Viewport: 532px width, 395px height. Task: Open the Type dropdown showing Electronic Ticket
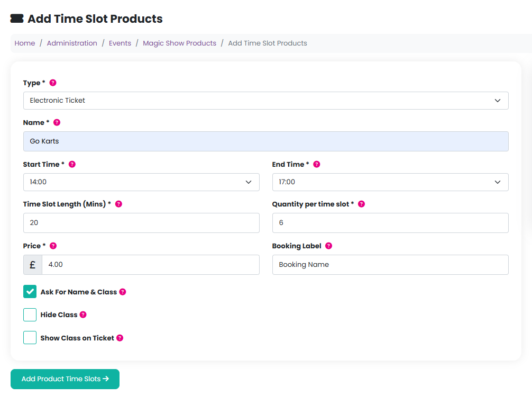[265, 101]
